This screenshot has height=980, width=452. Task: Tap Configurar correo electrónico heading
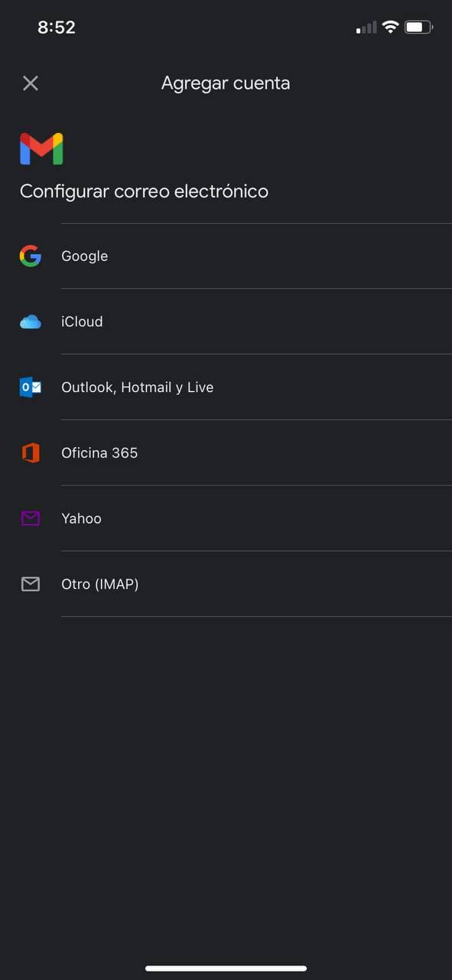144,191
